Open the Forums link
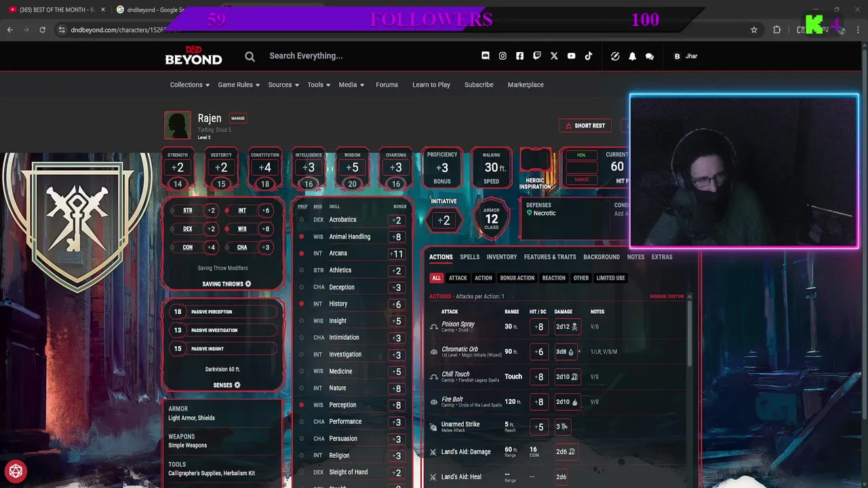868x488 pixels. (387, 85)
